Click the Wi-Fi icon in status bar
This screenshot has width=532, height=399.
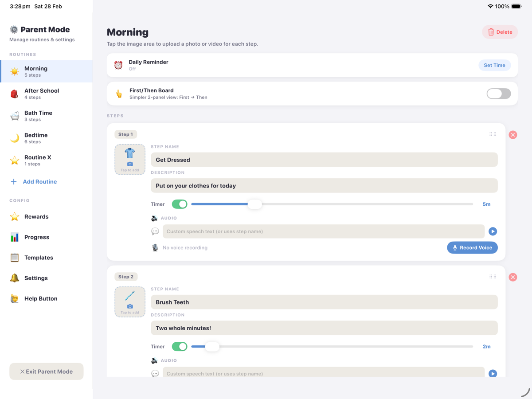click(490, 6)
